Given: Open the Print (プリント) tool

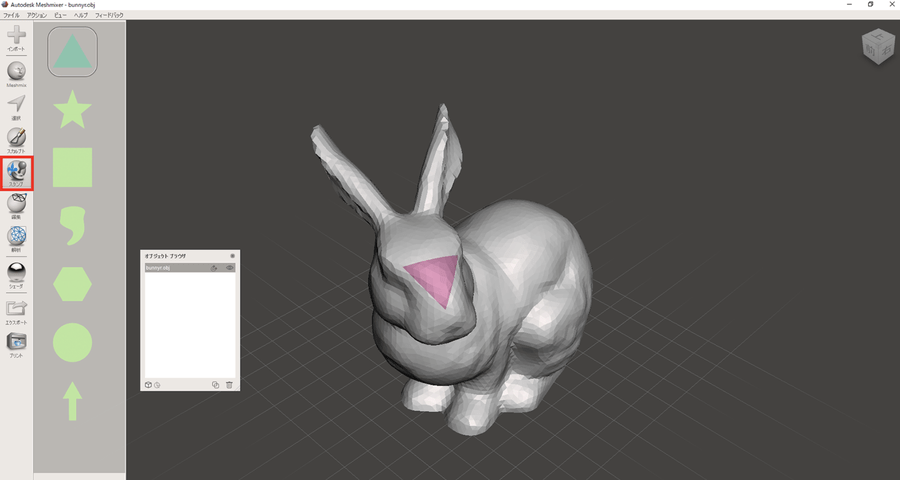Looking at the screenshot, I should 16,342.
